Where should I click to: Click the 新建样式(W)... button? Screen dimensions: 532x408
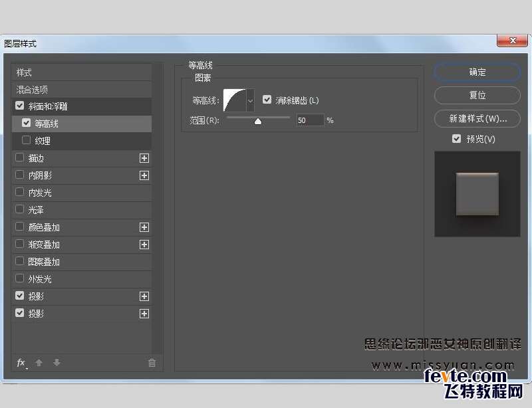point(477,118)
